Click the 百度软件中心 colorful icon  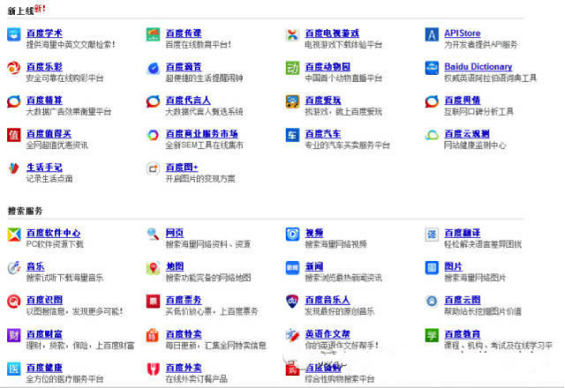14,234
